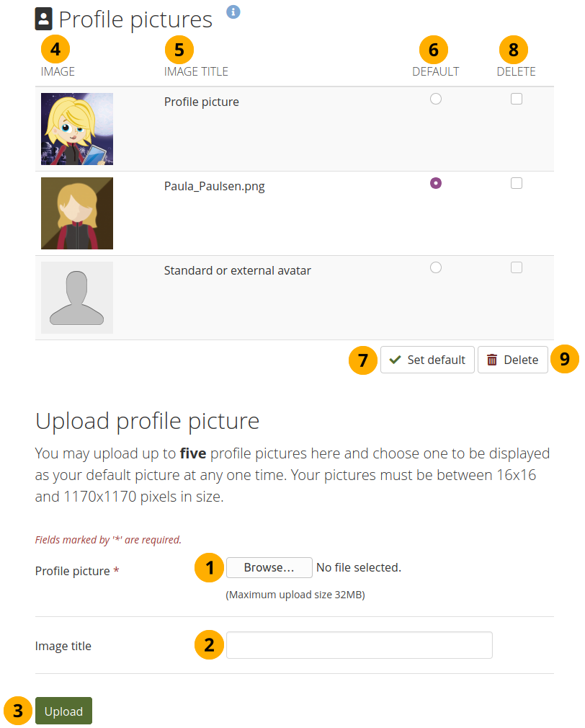
Task: Tick delete checkbox for Paula_Paulsen.png
Action: (x=516, y=183)
